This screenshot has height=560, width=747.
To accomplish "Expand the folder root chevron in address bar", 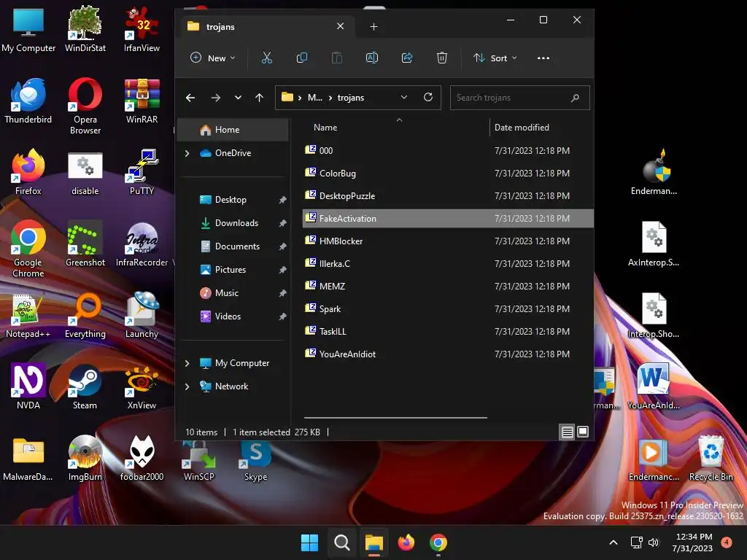I will coord(300,98).
